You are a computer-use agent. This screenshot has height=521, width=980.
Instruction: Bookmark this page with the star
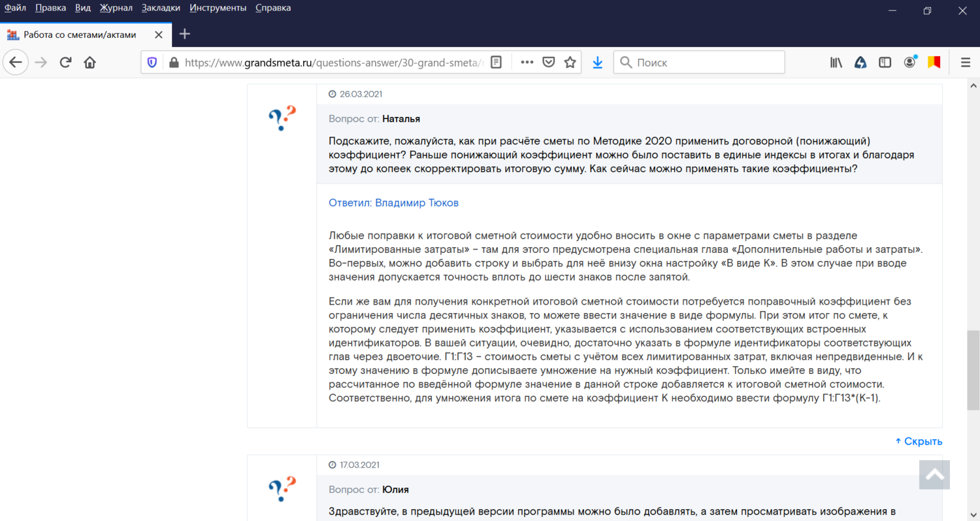570,62
